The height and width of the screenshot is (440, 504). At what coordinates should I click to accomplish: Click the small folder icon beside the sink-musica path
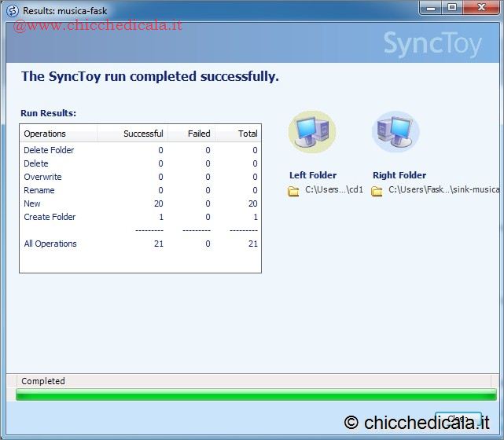(377, 191)
